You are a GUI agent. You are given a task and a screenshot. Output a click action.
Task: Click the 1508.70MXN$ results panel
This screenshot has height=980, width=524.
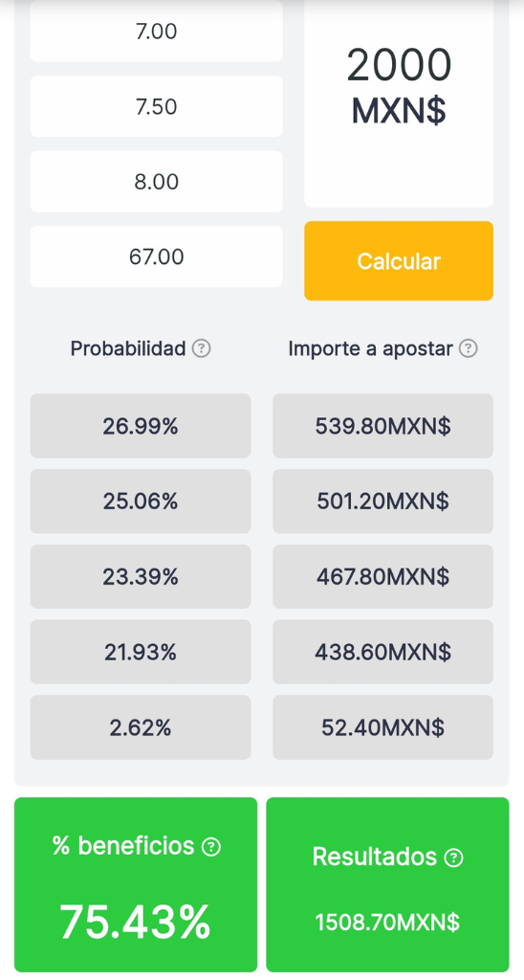(x=387, y=884)
